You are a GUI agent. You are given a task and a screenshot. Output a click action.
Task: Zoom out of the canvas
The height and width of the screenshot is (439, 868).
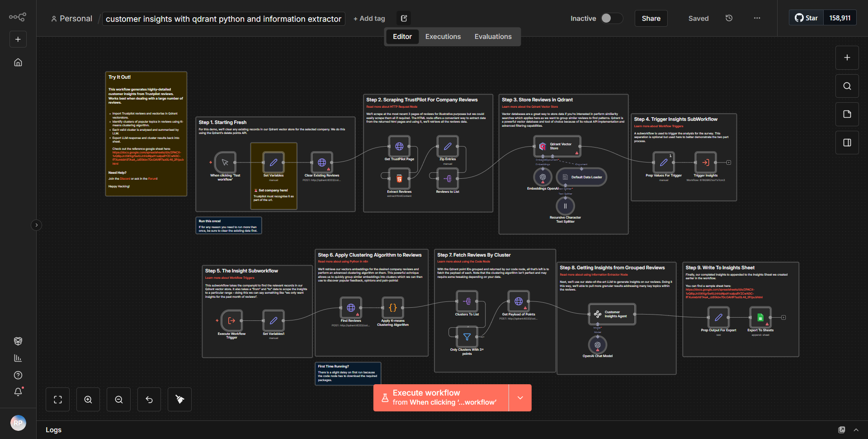click(119, 399)
